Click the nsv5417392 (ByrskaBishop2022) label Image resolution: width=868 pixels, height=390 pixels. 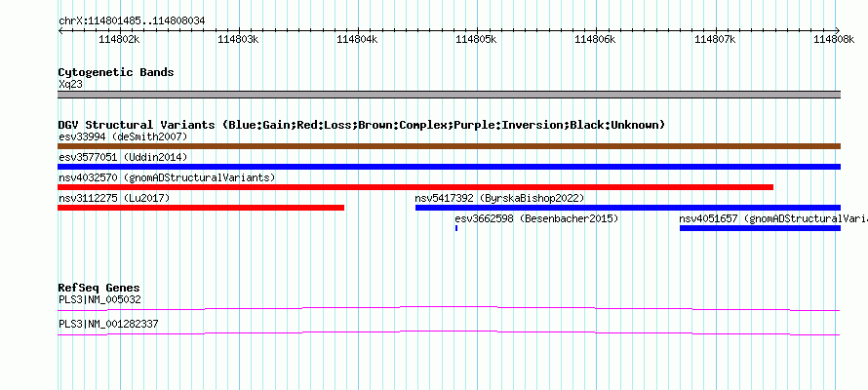[x=500, y=198]
